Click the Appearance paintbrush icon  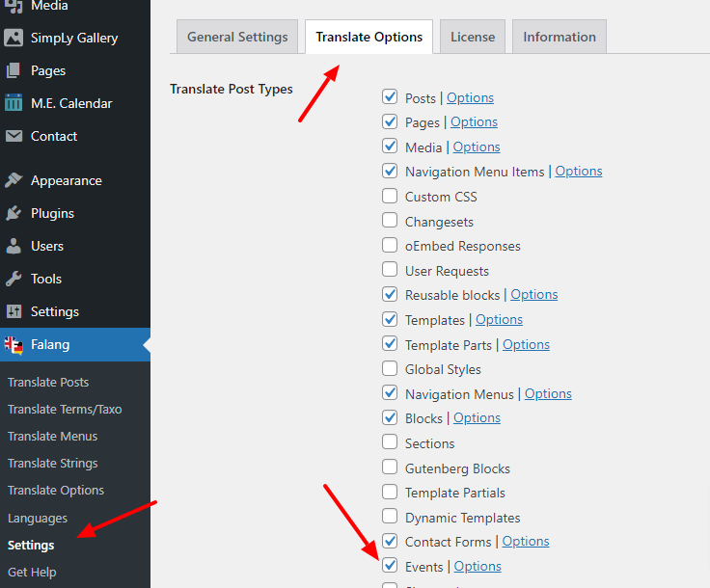(14, 180)
